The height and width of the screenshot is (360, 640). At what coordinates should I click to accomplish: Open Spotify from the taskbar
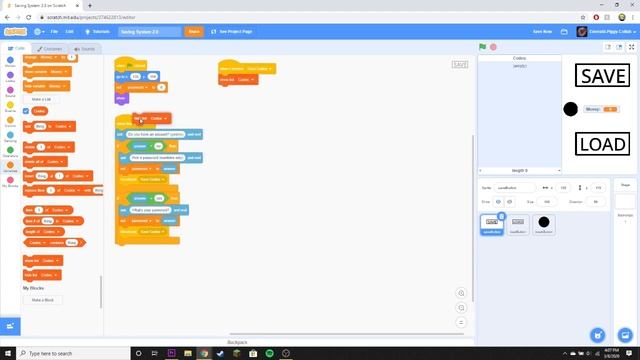269,353
